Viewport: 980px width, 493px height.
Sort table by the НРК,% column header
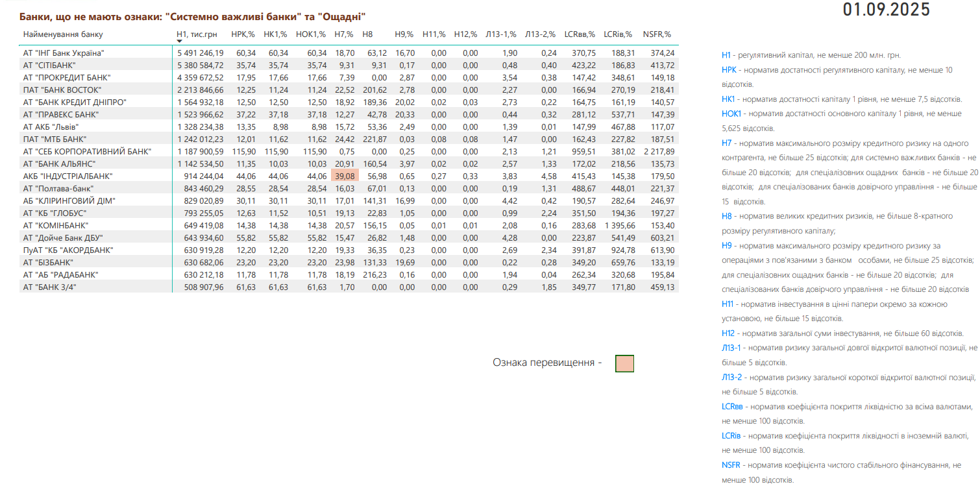click(243, 34)
